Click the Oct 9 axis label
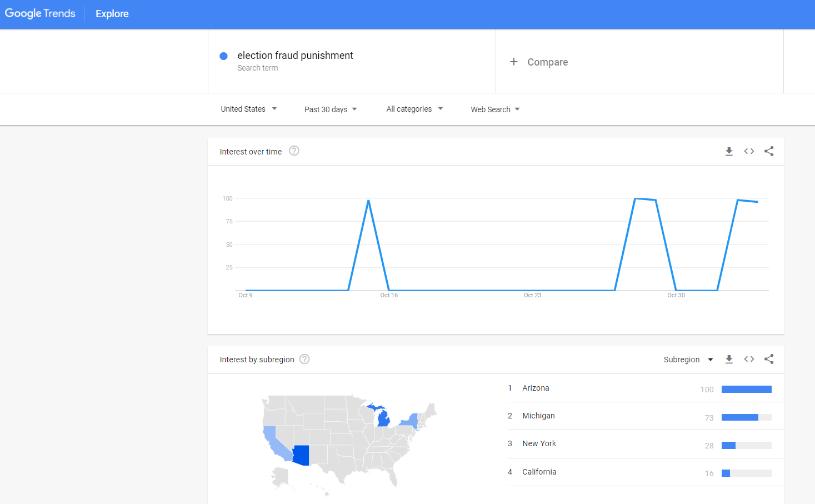Image resolution: width=815 pixels, height=504 pixels. click(246, 295)
